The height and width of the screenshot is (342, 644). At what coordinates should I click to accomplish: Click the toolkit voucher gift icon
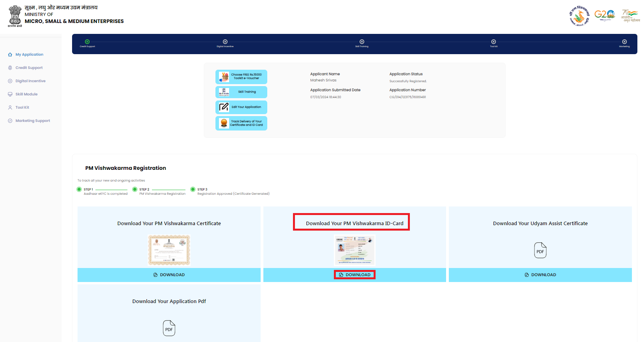pos(224,77)
